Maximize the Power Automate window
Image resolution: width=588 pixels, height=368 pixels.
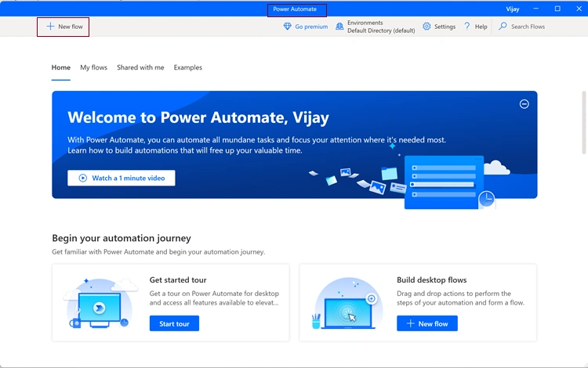tap(557, 9)
